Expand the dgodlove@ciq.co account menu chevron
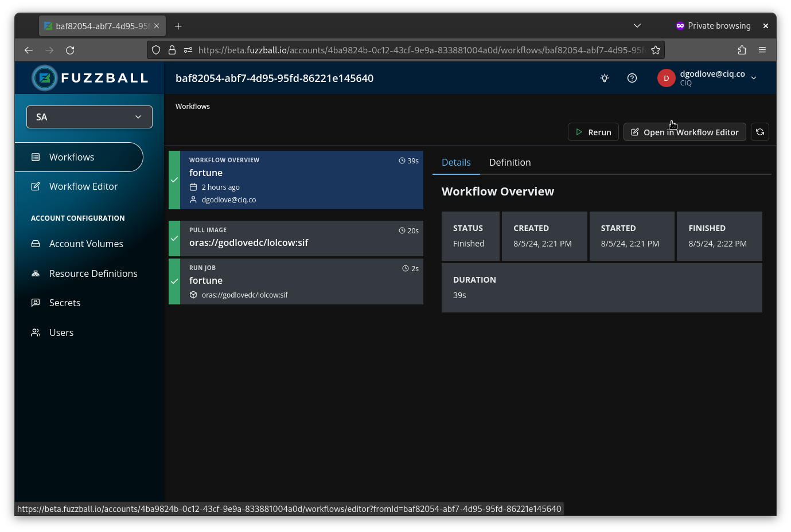This screenshot has width=791, height=532. point(754,78)
